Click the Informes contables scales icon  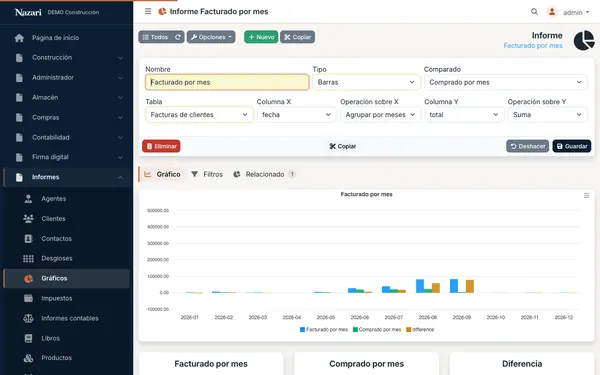point(28,318)
